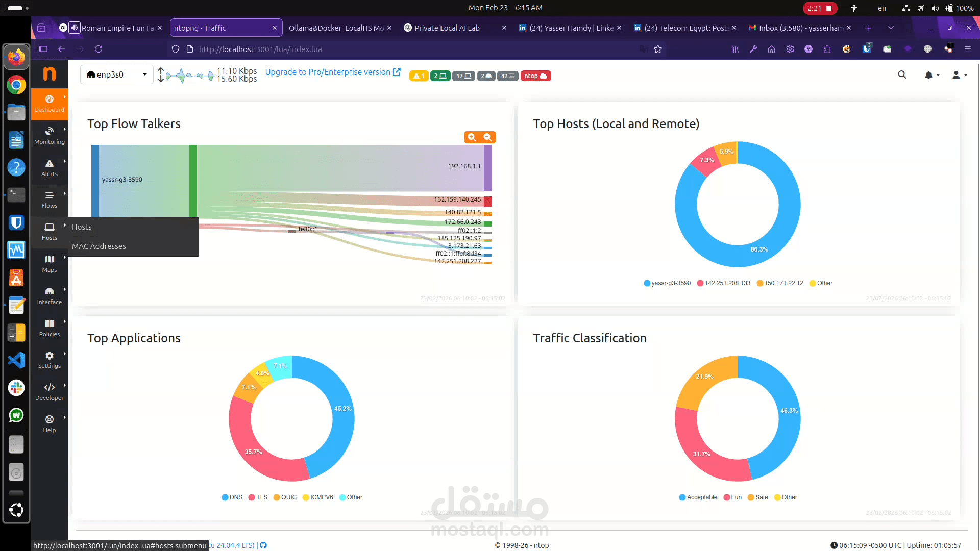The height and width of the screenshot is (551, 980).
Task: Toggle the DNS slice in Top Applications legend
Action: [x=232, y=497]
